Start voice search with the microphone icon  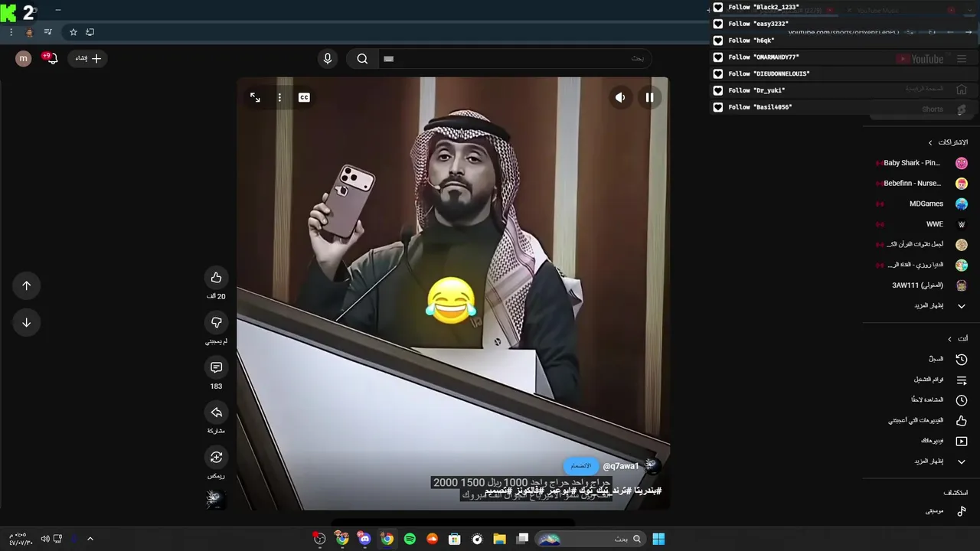click(x=328, y=58)
